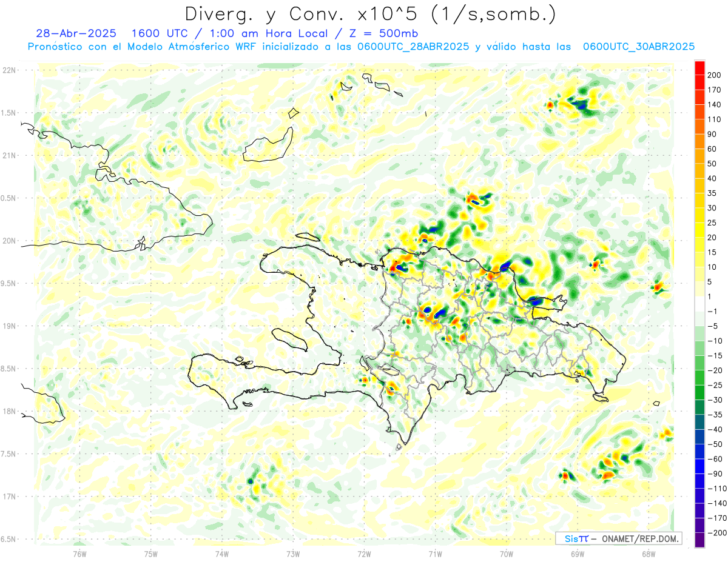The image size is (728, 562).
Task: Click the positive '25' colorbar value
Action: [x=713, y=222]
